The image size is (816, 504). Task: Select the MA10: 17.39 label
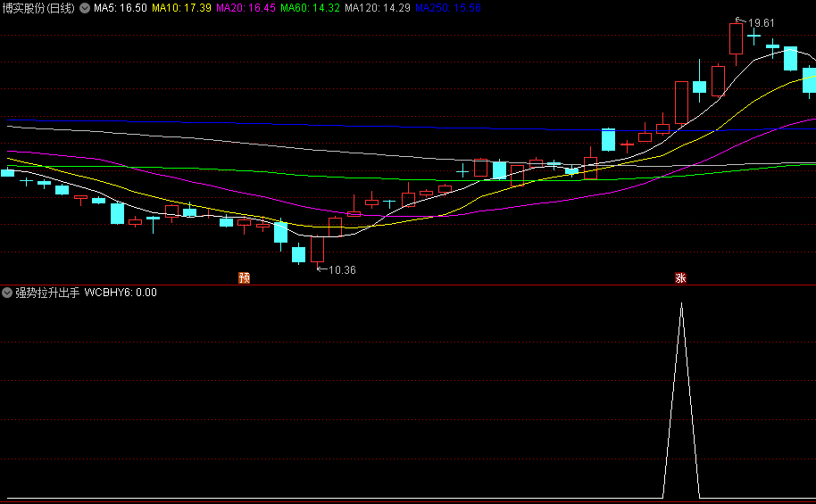pyautogui.click(x=181, y=8)
